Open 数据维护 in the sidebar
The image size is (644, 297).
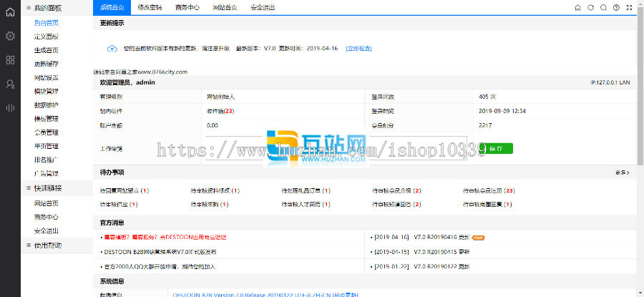pyautogui.click(x=47, y=104)
